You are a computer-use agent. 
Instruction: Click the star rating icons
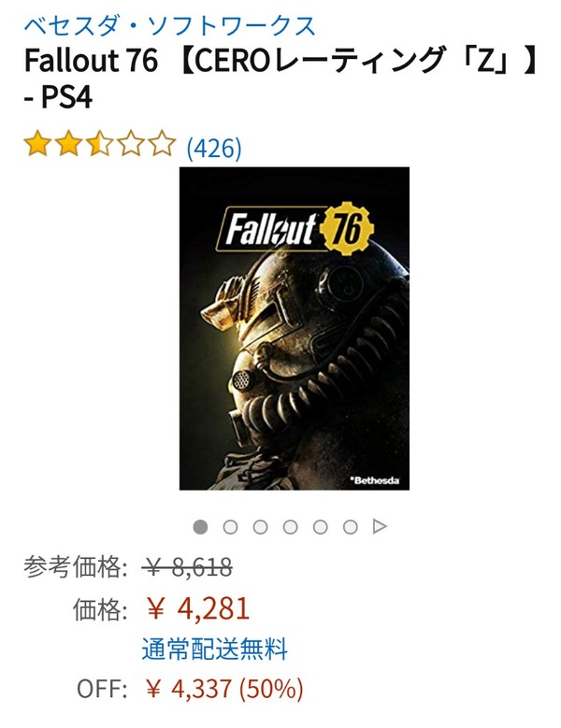(x=100, y=144)
